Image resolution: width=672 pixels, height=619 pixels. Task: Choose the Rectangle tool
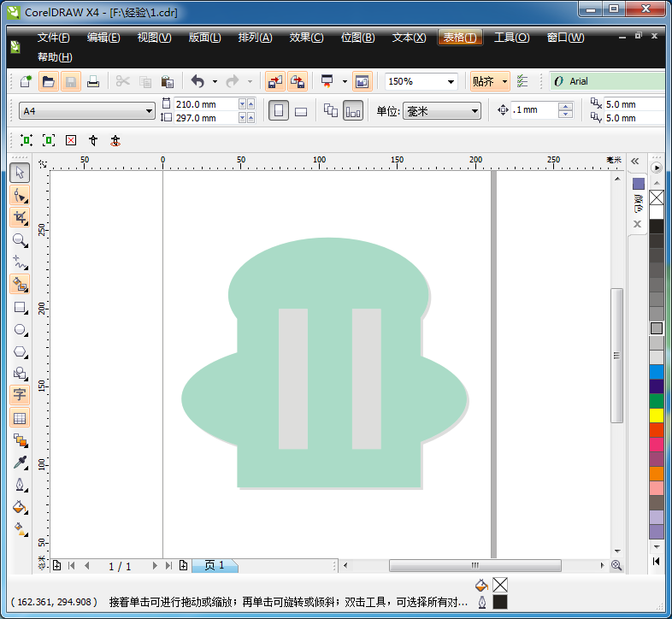[21, 307]
